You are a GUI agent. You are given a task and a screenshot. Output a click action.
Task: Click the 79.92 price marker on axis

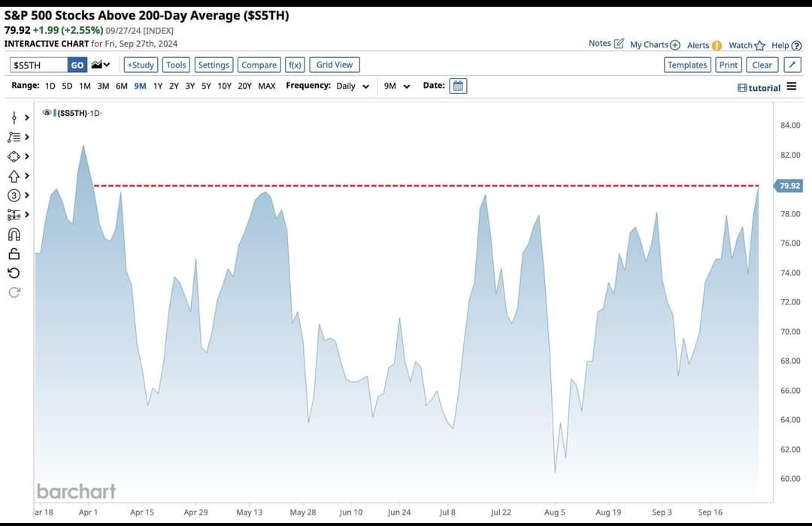[x=789, y=186]
